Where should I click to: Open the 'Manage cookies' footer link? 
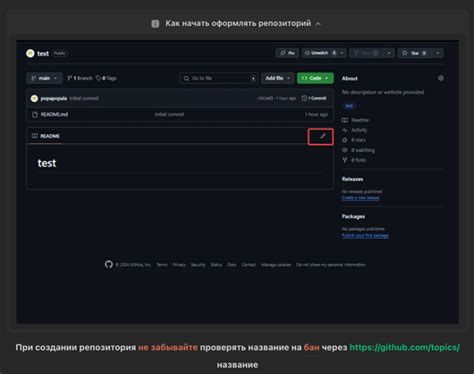click(x=276, y=265)
